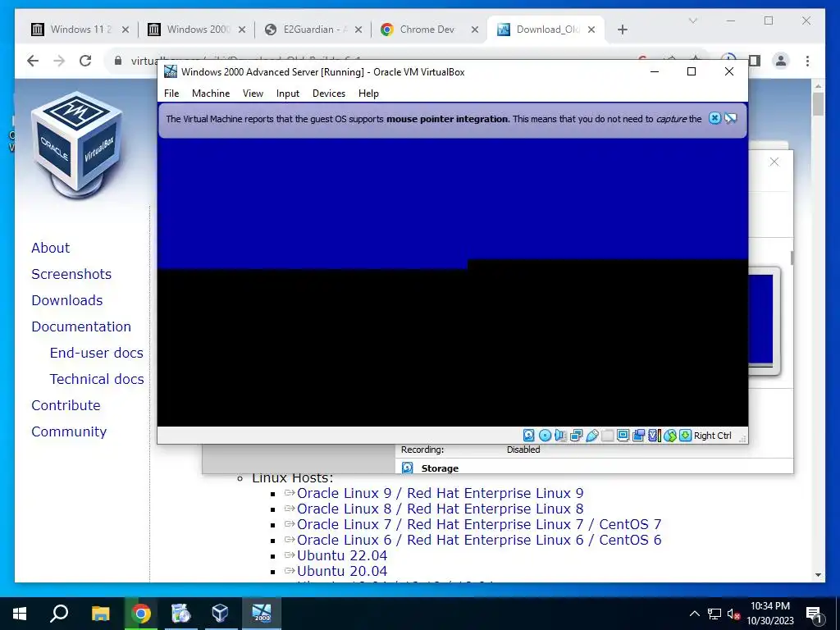Click Oracle Linux 9 / Red Hat 9 download link

click(x=441, y=493)
